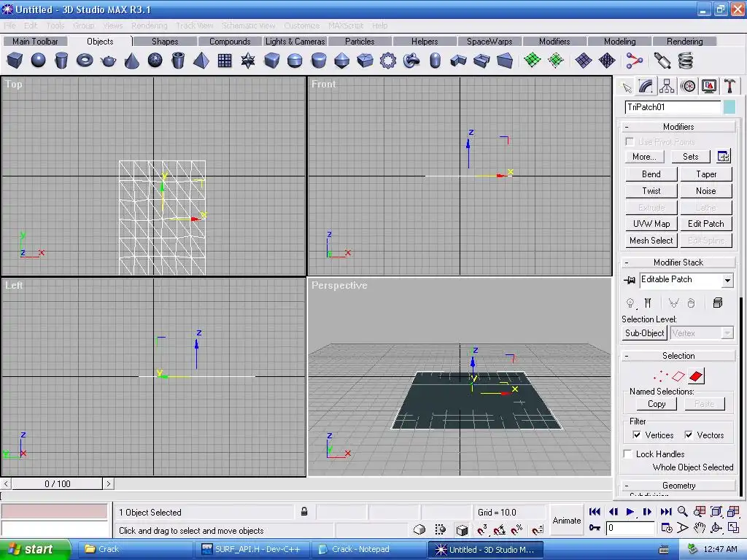Collapse the Selection rollout
This screenshot has height=560, width=747.
click(x=678, y=356)
